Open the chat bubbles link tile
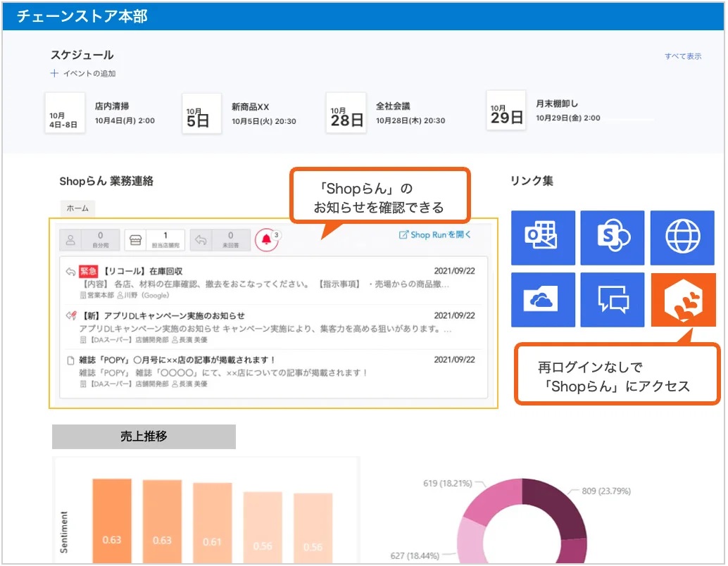The image size is (728, 566). point(613,300)
